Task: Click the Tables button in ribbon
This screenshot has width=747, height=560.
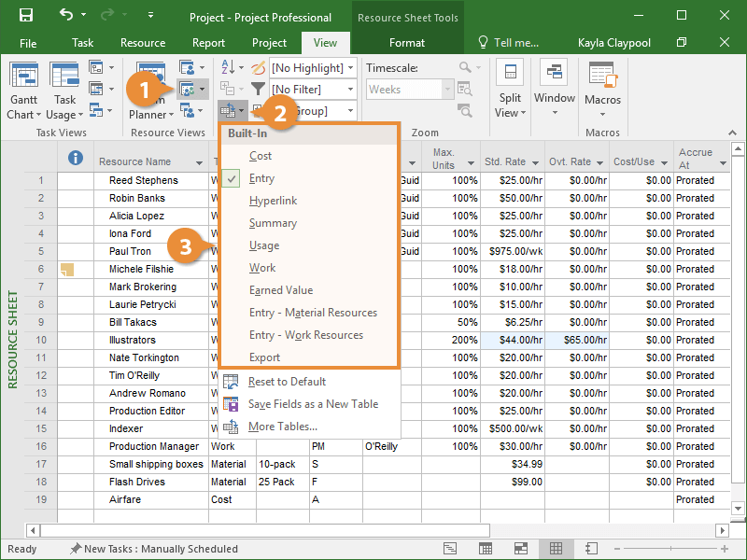Action: [229, 111]
